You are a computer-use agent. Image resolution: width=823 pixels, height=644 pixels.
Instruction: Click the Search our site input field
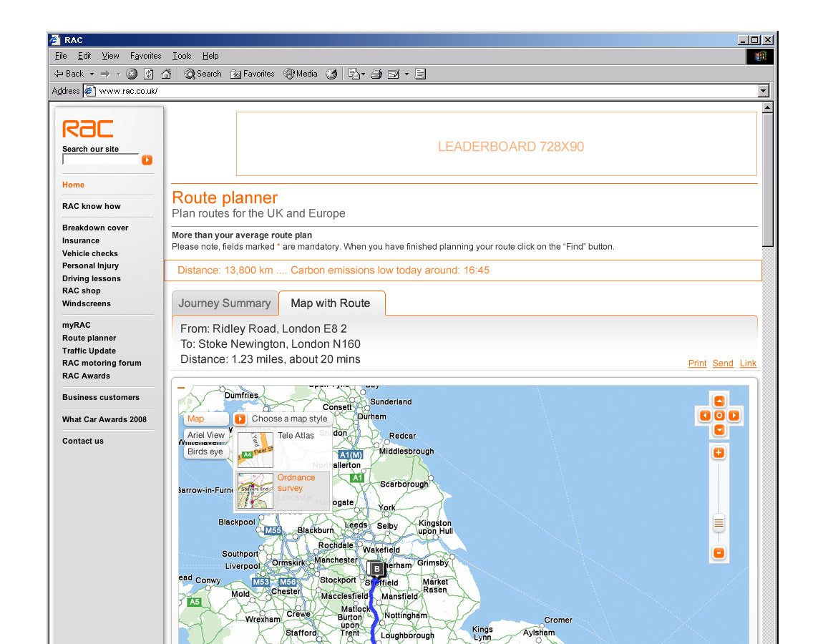100,160
